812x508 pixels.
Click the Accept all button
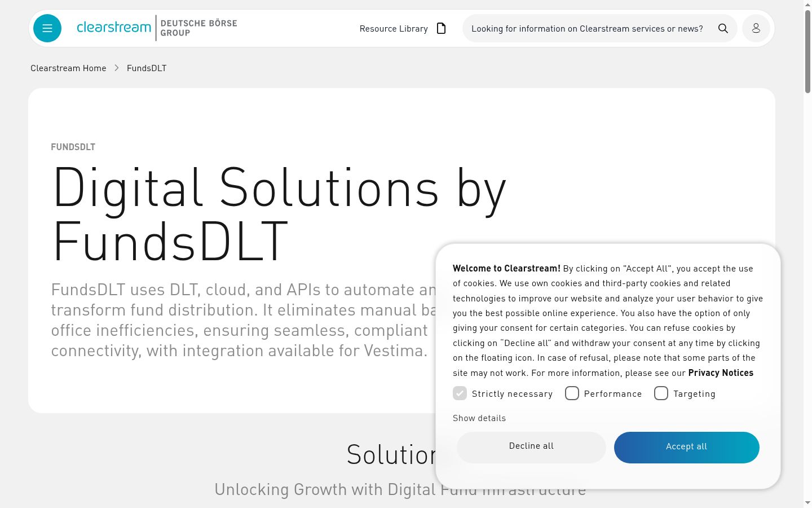pos(687,446)
